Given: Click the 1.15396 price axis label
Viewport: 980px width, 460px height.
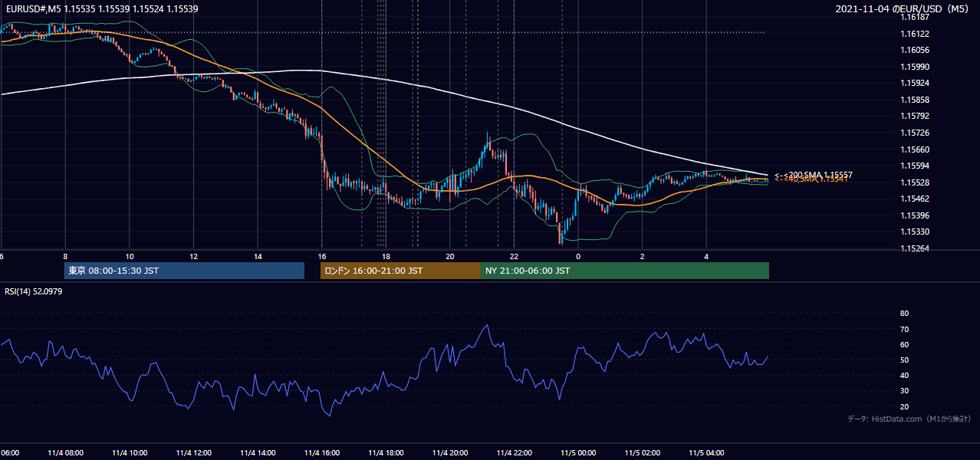Looking at the screenshot, I should point(915,215).
